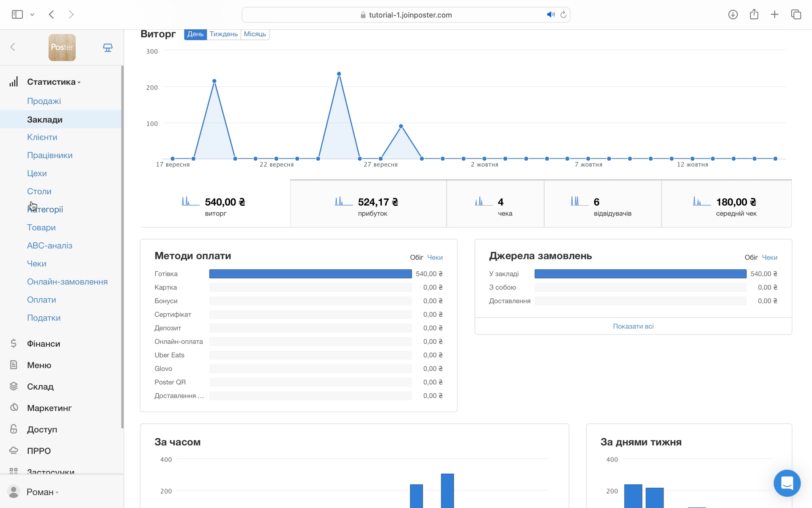Toggle Методи оплати to Чеки view
Screen dimensions: 812x508
[x=435, y=257]
